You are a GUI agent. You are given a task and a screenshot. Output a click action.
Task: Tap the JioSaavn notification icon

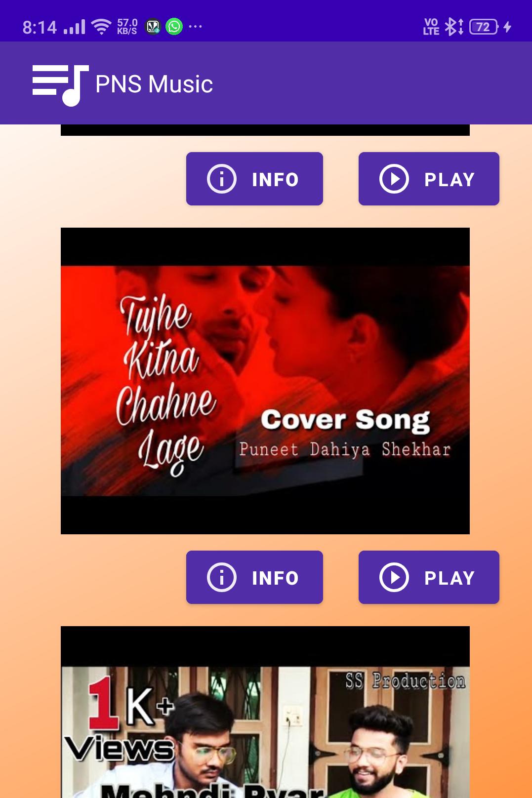153,26
